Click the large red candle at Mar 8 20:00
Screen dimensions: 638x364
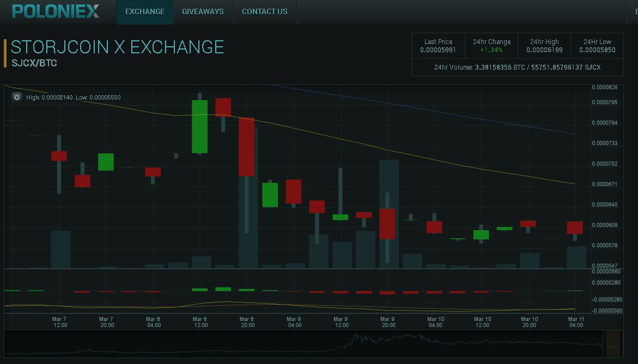(x=247, y=147)
